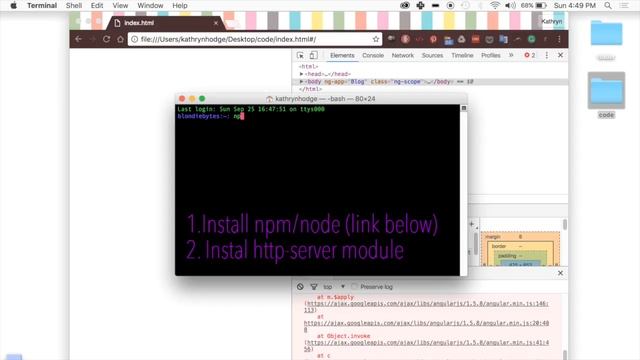The image size is (640, 360).
Task: Click the round red-brown extension icon beside the star
Action: click(405, 39)
